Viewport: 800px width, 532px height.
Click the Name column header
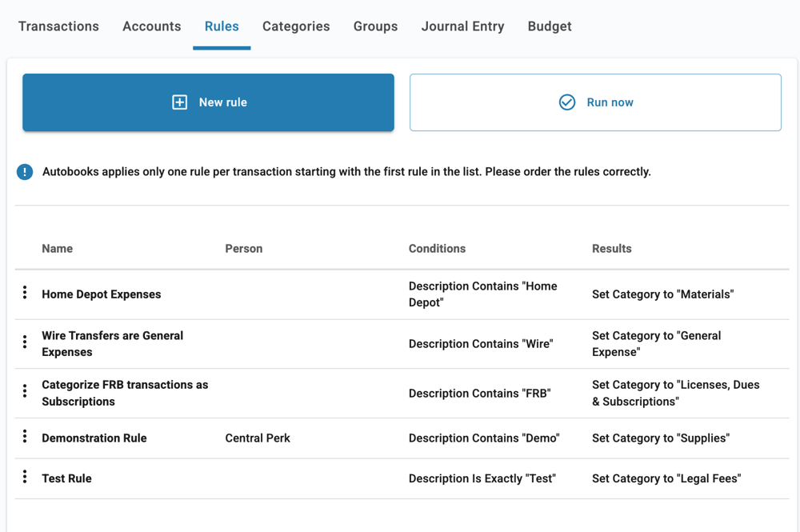point(57,248)
